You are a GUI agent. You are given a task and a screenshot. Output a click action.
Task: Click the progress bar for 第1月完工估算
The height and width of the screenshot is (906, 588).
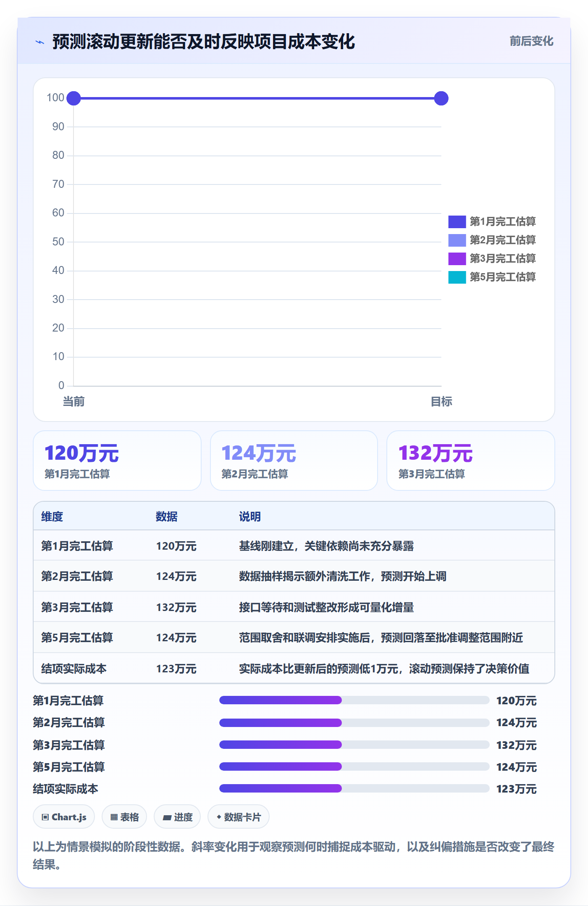click(x=354, y=700)
